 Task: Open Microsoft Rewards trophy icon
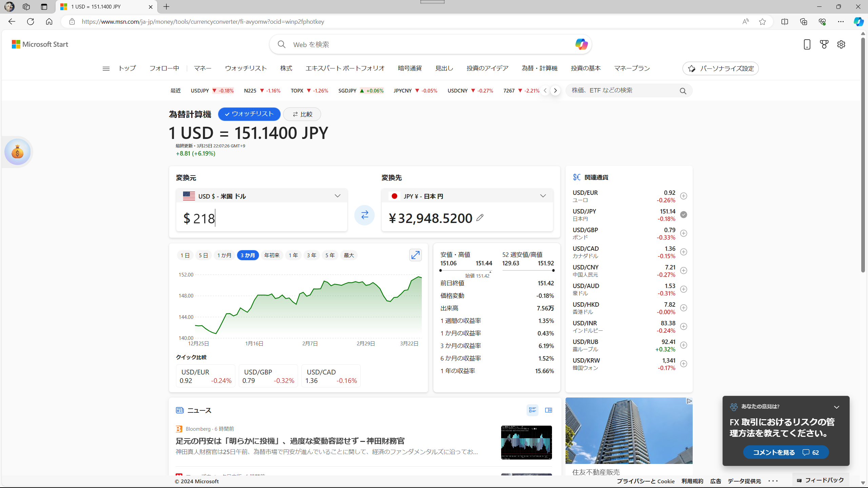824,44
